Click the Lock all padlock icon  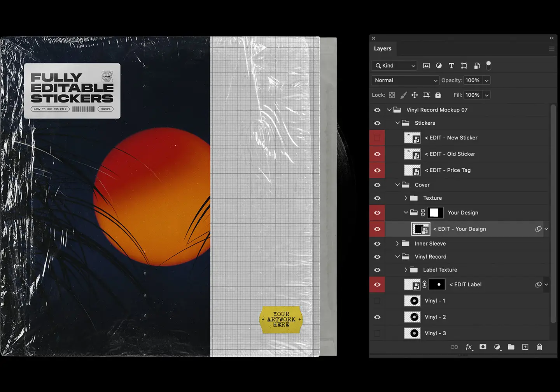tap(438, 95)
